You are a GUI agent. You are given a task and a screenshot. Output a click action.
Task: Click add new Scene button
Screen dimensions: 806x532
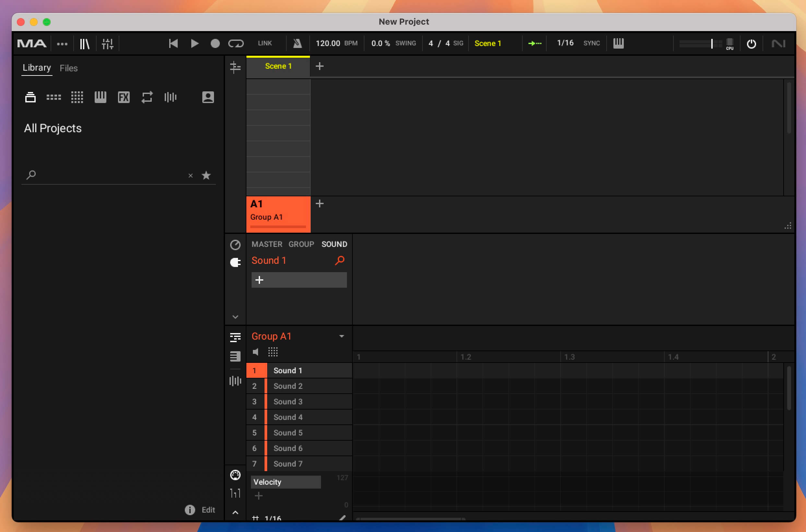point(320,66)
